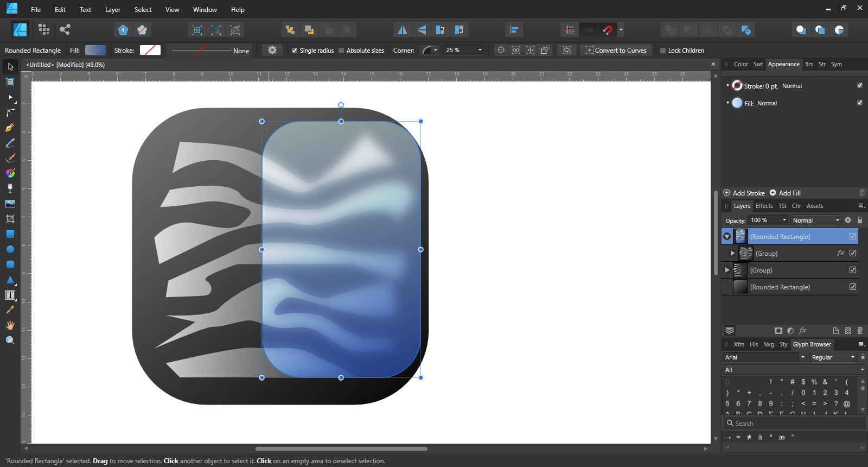This screenshot has height=467, width=868.
Task: Select the Place Image tool
Action: tap(10, 204)
